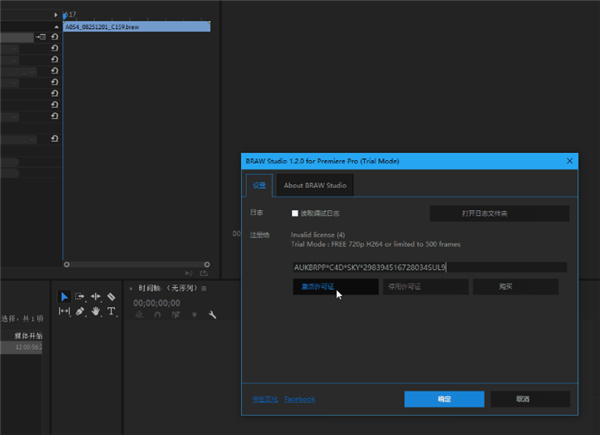The height and width of the screenshot is (435, 600).
Task: Select the Ripple Edit tool
Action: click(96, 297)
